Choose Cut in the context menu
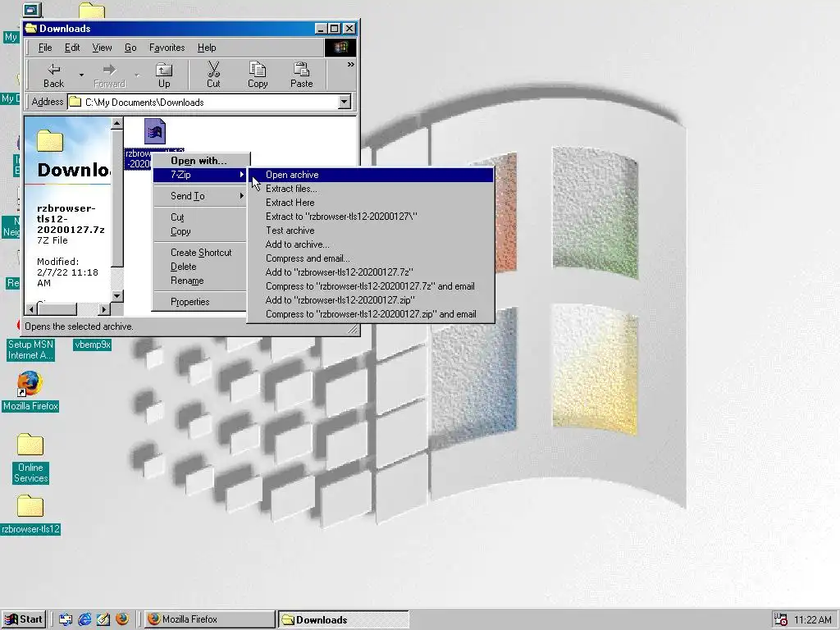The image size is (840, 630). [x=201, y=217]
